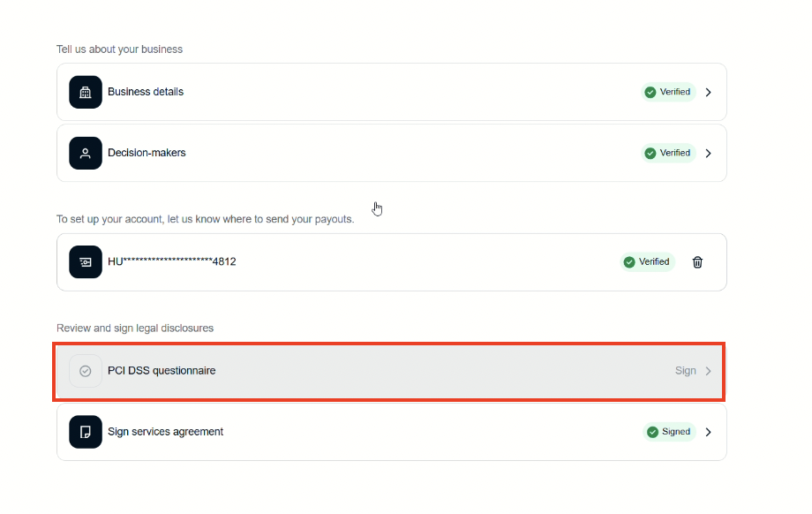This screenshot has width=812, height=514.
Task: Click the Sign services agreement document icon
Action: (86, 432)
